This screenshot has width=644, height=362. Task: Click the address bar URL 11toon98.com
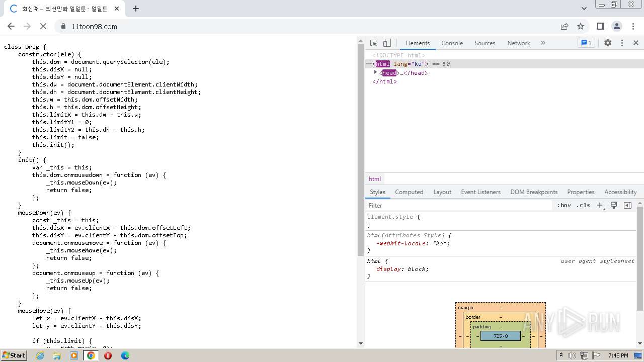pos(94,27)
